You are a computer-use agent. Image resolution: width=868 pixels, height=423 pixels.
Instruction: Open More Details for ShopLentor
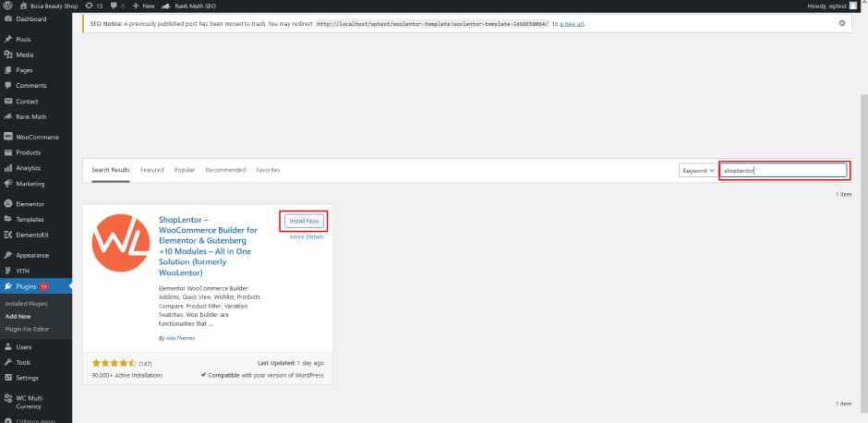pos(307,236)
